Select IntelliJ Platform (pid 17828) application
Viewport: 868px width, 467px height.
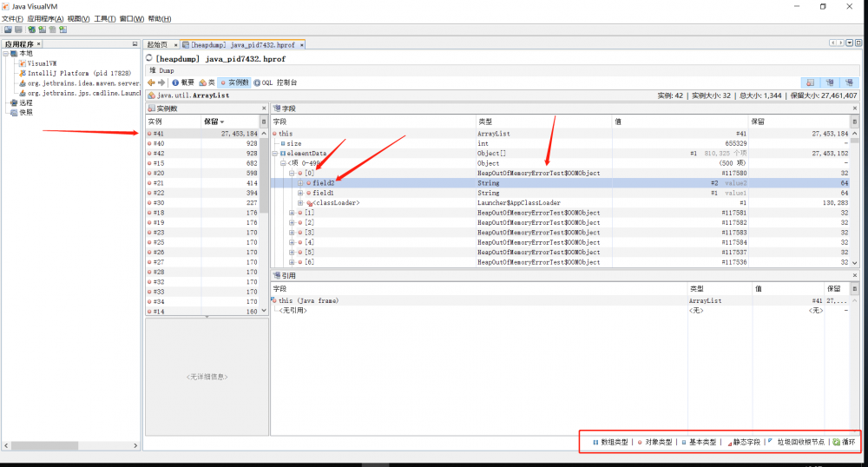pyautogui.click(x=79, y=73)
